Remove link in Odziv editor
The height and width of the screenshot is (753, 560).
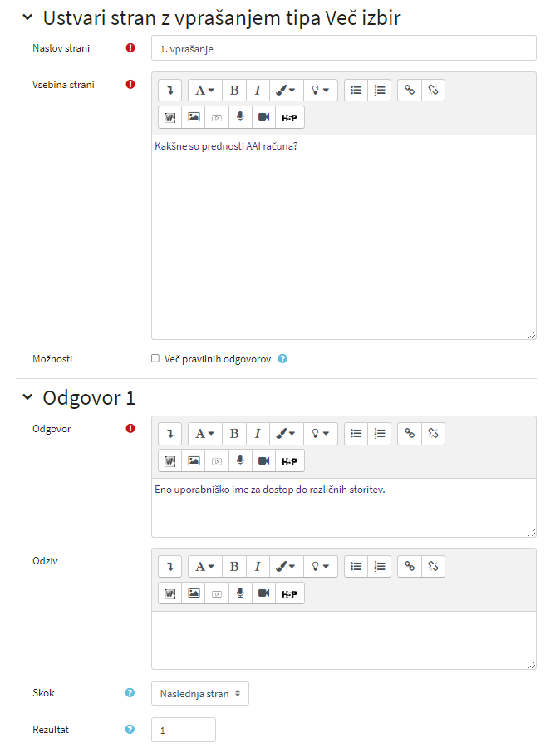coord(433,566)
